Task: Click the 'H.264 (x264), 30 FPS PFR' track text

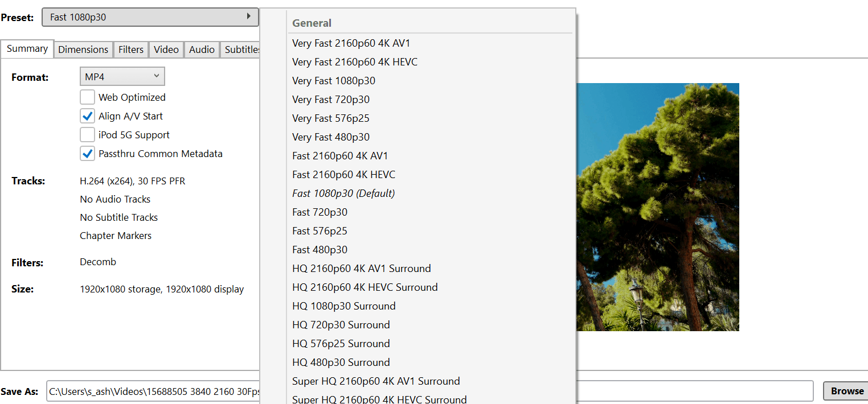Action: (x=133, y=181)
